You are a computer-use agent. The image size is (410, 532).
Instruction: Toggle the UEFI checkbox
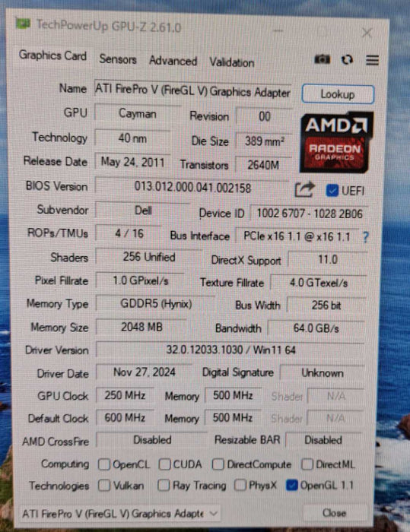click(x=332, y=190)
